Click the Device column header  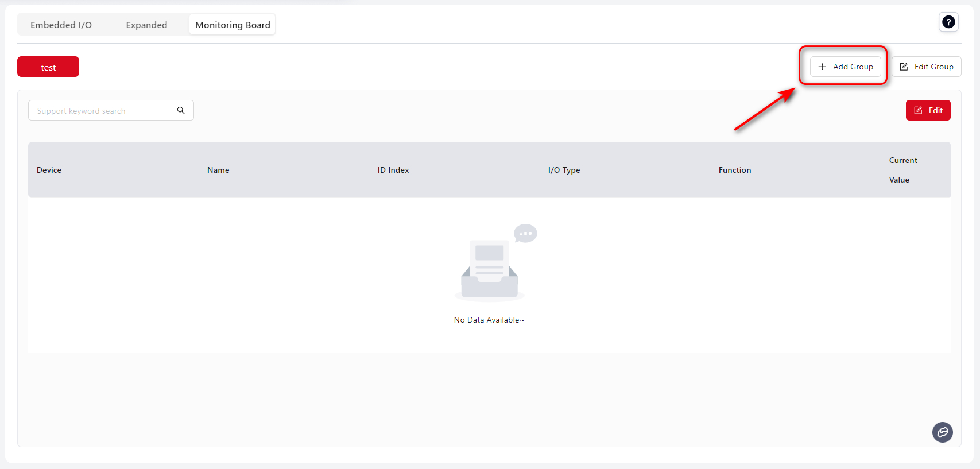pyautogui.click(x=49, y=170)
